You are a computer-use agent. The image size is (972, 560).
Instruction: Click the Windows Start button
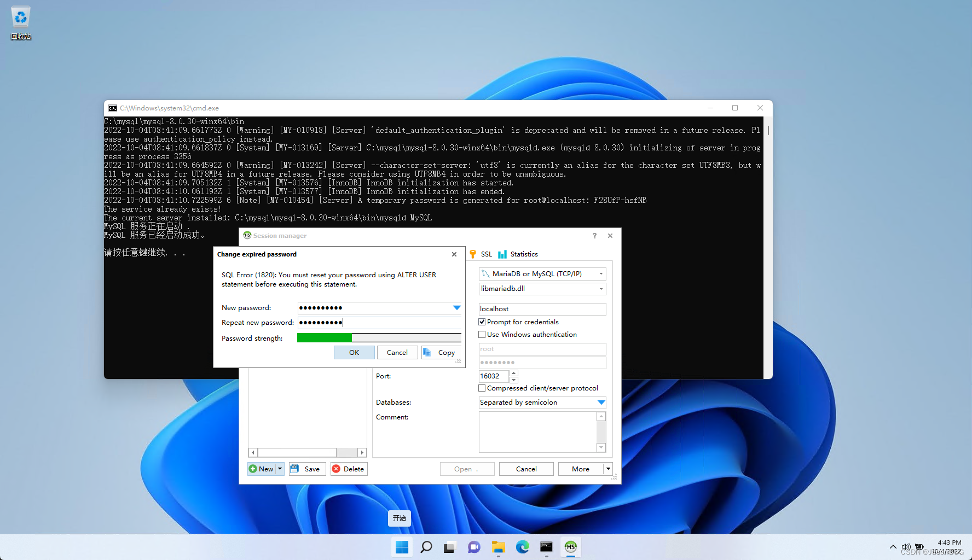click(x=402, y=547)
